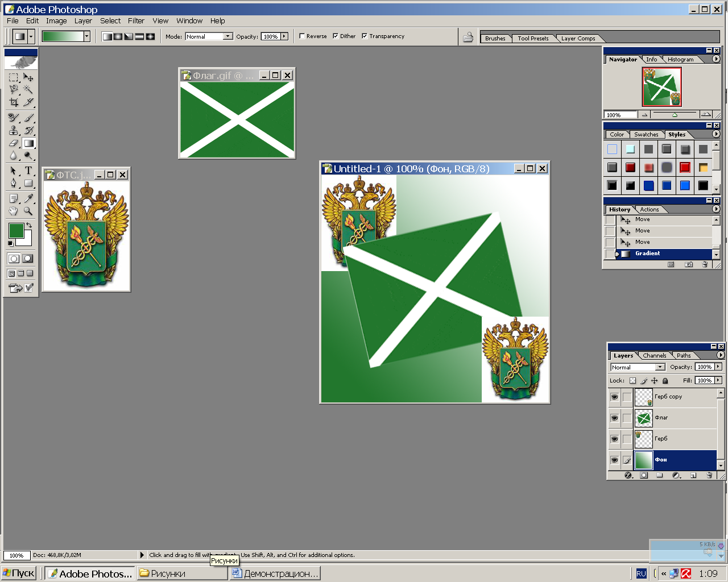Hide the Герб copy layer
Viewport: 728px width, 582px height.
(x=614, y=397)
